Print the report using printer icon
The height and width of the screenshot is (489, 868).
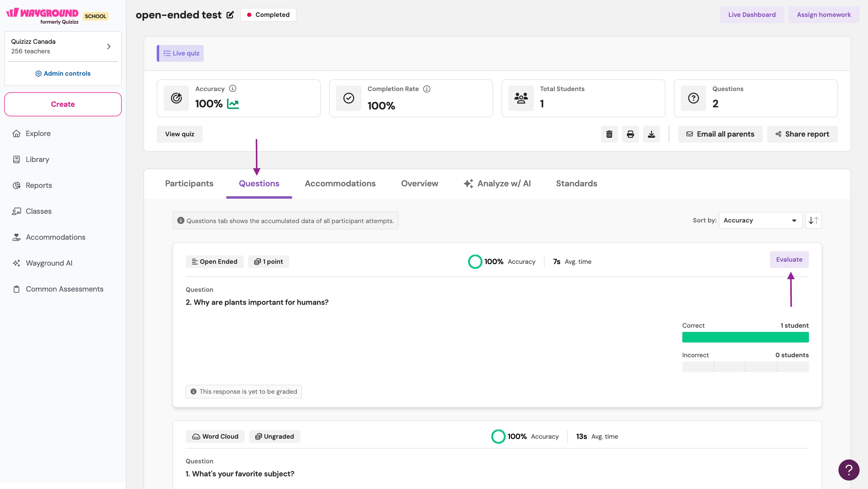click(x=631, y=134)
